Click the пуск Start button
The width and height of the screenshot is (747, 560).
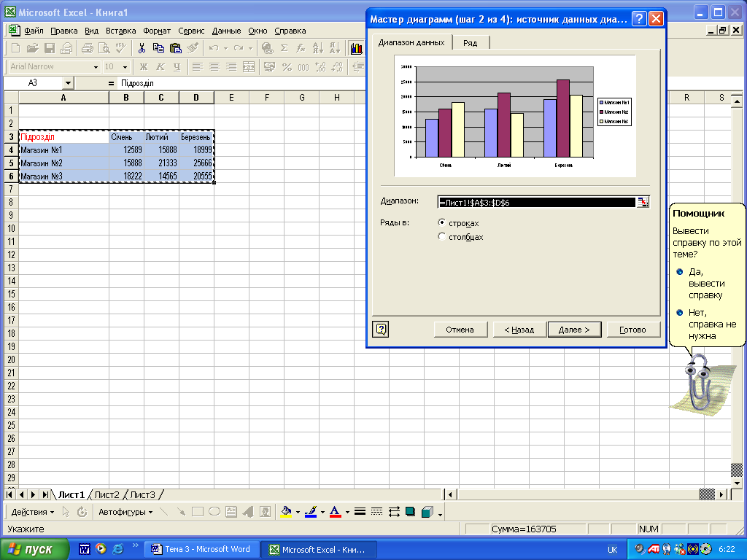pyautogui.click(x=34, y=549)
